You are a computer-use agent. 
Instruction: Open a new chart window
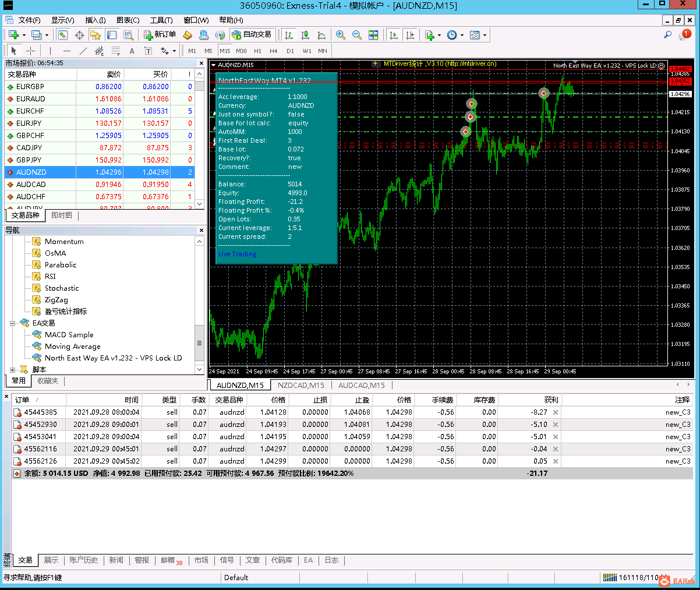[14, 35]
